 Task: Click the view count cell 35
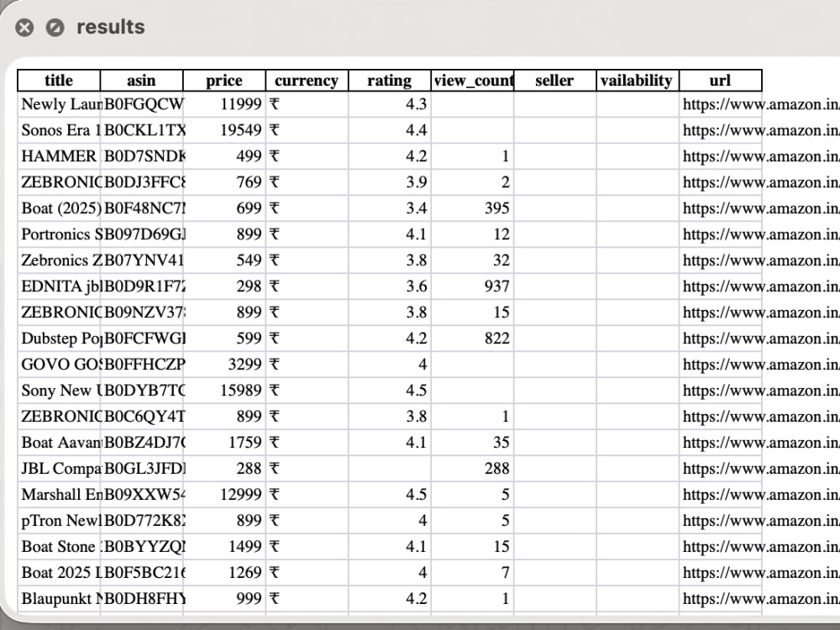tap(472, 442)
